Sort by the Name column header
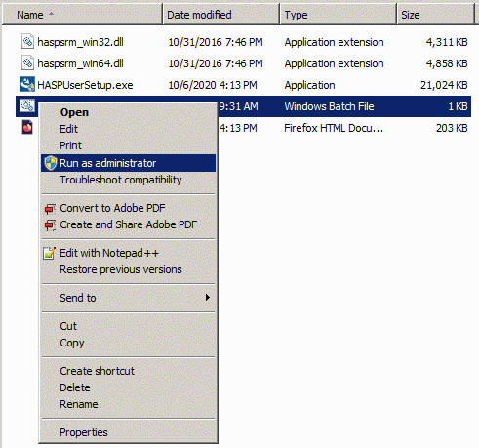The height and width of the screenshot is (448, 479). click(x=82, y=15)
